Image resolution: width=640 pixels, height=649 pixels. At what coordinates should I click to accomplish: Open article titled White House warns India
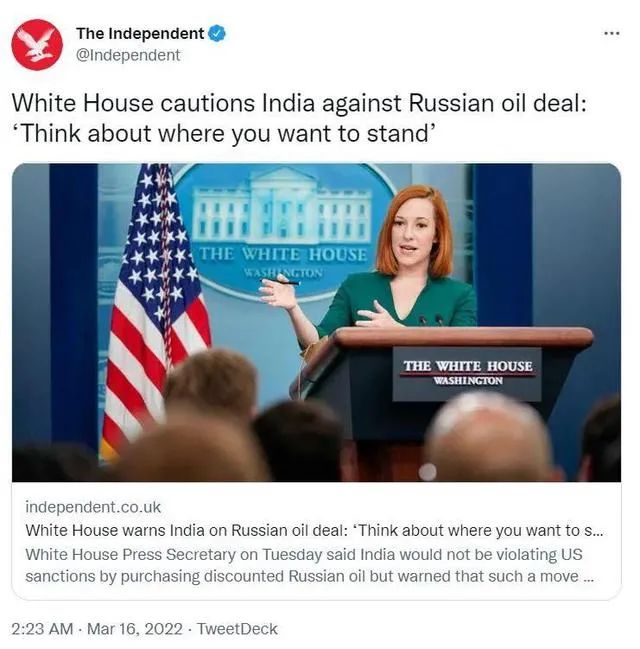tap(314, 530)
